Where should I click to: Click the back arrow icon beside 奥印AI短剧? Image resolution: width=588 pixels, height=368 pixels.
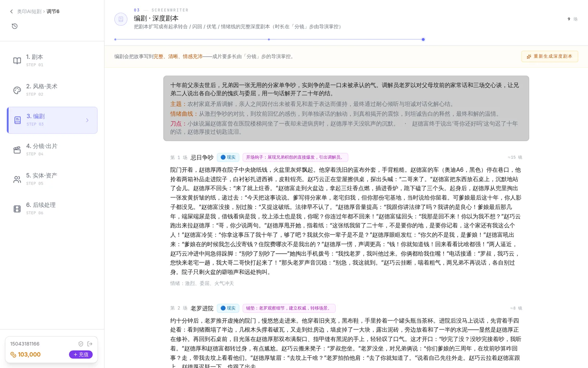(x=11, y=11)
